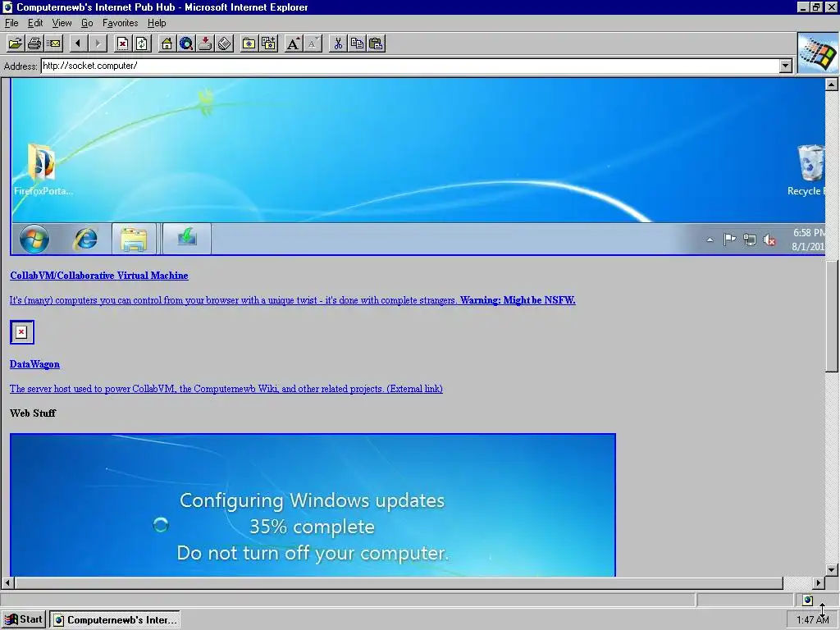Stop loading with the red X page icon

(x=123, y=44)
